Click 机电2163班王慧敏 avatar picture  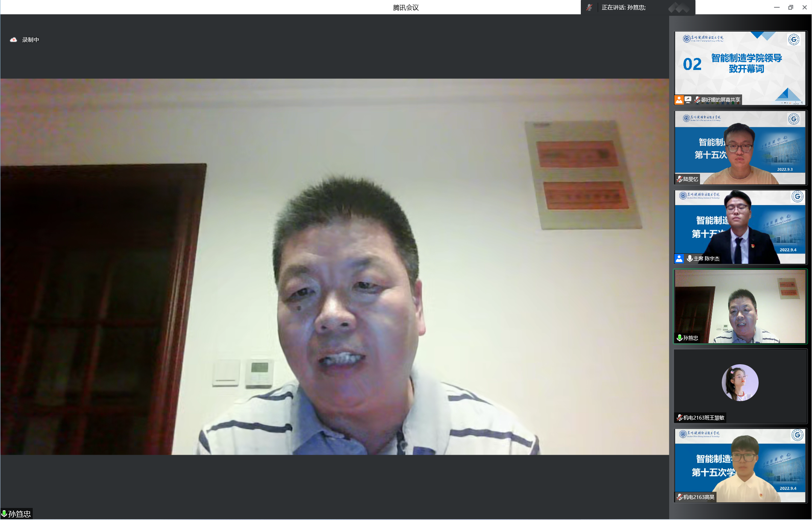[740, 383]
